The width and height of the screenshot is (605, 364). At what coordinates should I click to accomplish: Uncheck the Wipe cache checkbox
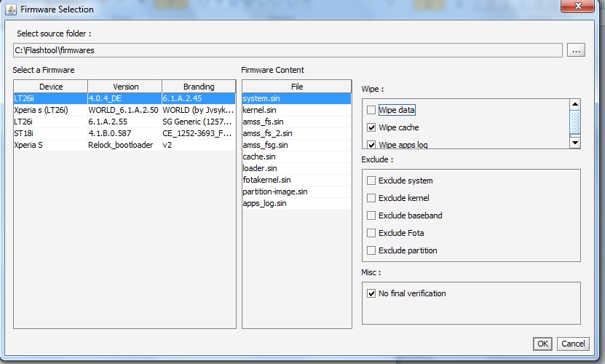371,127
